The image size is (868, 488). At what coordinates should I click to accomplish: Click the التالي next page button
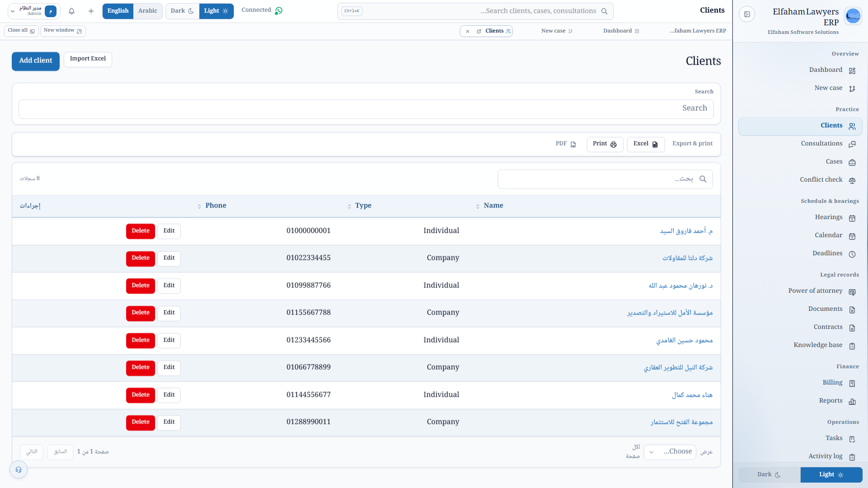(32, 452)
